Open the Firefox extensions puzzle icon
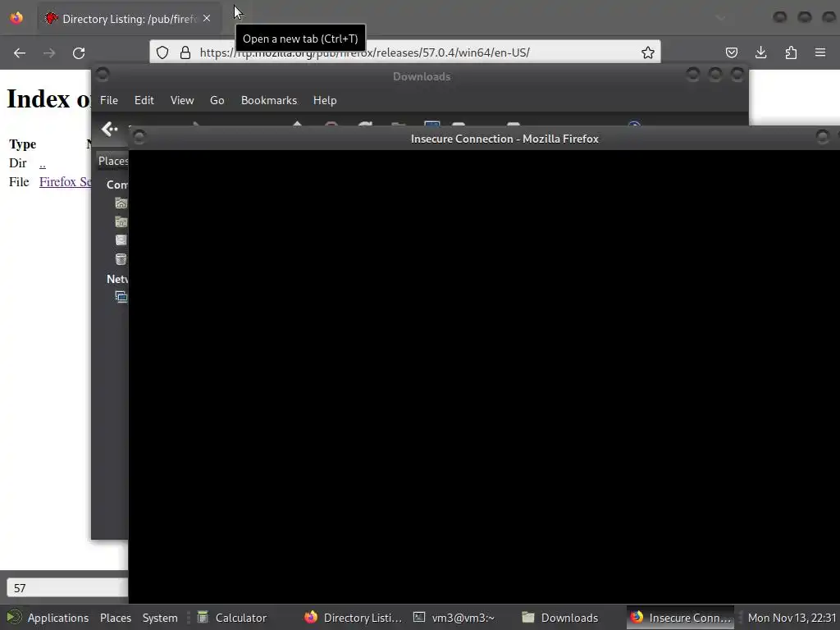Screen dimensions: 840x630 (x=791, y=52)
